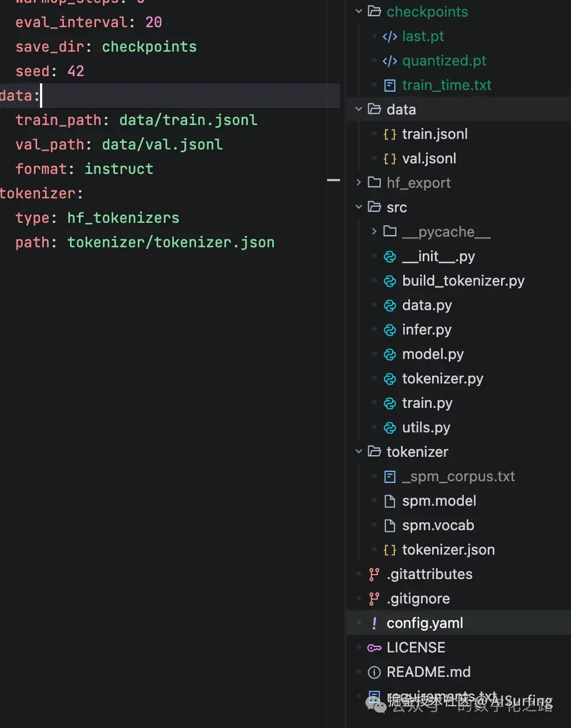This screenshot has height=728, width=571.
Task: Open train.py in the src folder
Action: [427, 403]
